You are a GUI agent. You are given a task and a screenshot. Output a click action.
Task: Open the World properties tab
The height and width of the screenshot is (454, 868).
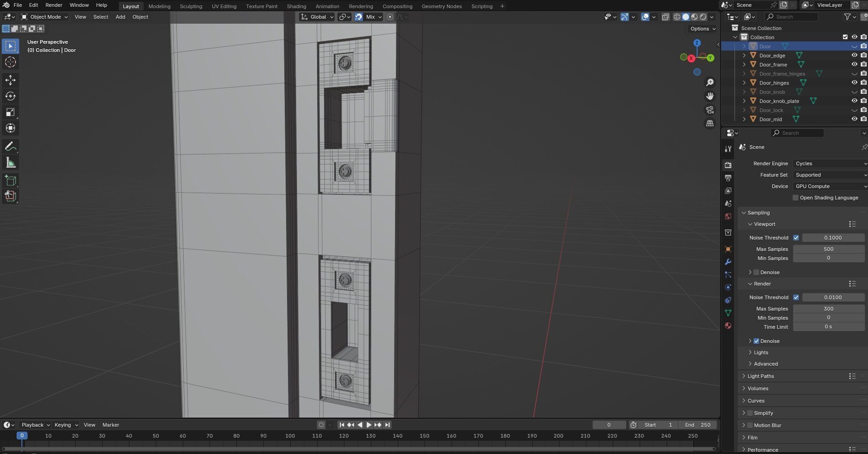(x=728, y=216)
